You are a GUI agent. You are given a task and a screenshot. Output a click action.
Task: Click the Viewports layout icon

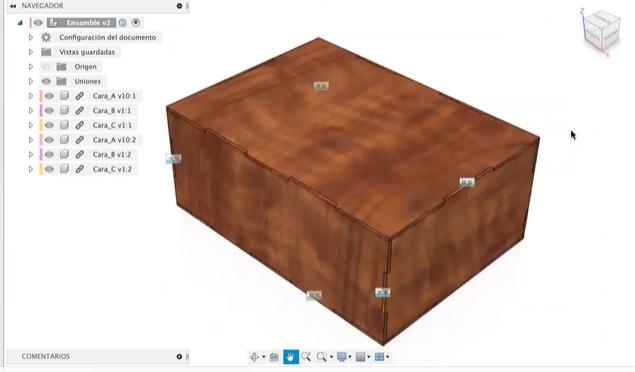coord(379,357)
